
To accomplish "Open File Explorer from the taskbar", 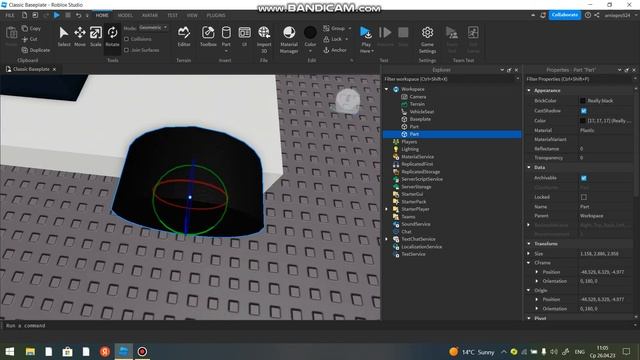I will point(30,351).
